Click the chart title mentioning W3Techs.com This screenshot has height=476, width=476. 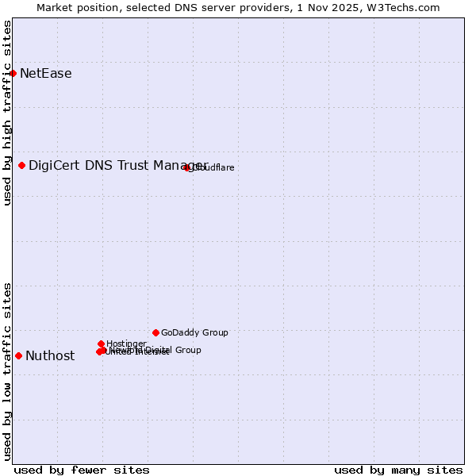(x=238, y=8)
